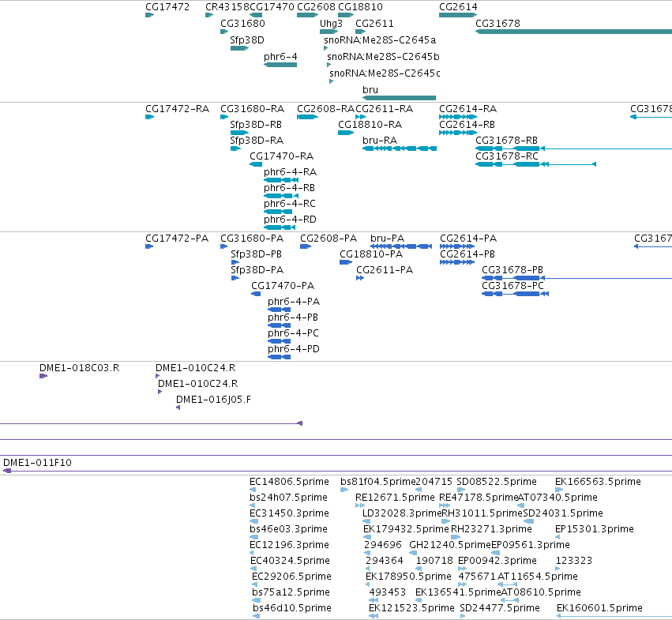Viewport: 672px width, 620px height.
Task: Select transcript label CG17470-RA
Action: [x=282, y=156]
